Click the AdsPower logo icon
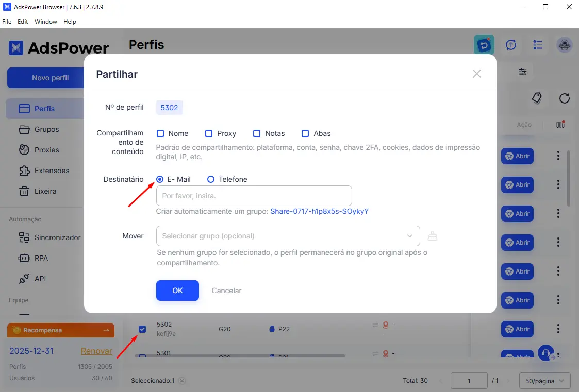 coord(16,48)
